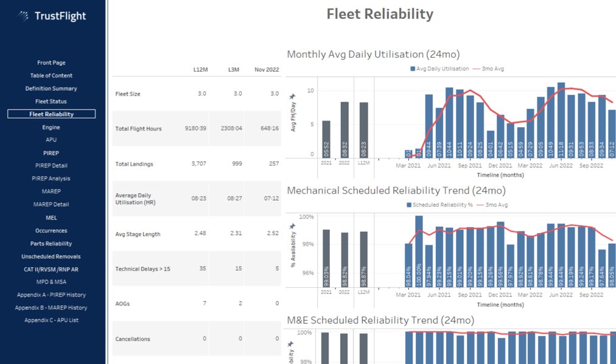Click Avg Daily Utilisation legend swatch
This screenshot has width=616, height=364.
(413, 69)
